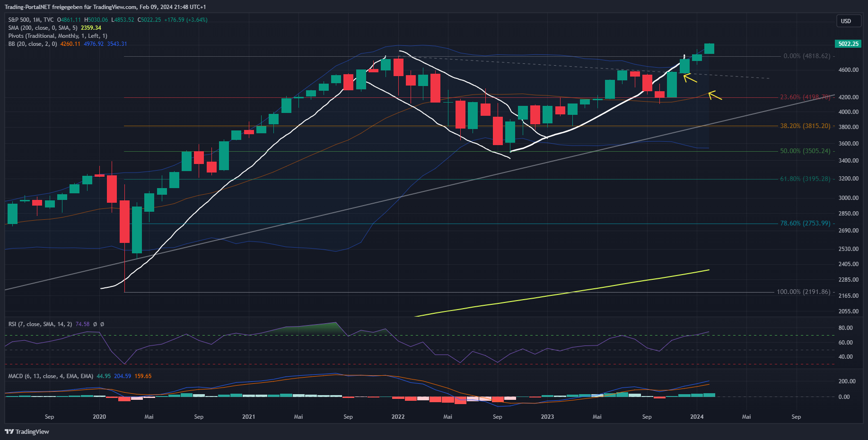Screen dimensions: 868x440
Task: Click the SMA (200, close, 0, SMA, 5) legend
Action: 43,28
